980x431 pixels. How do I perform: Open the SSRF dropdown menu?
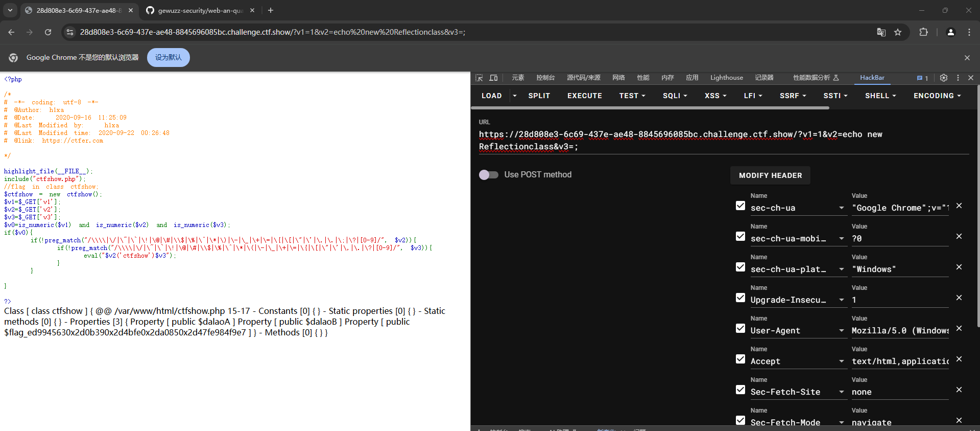tap(793, 96)
